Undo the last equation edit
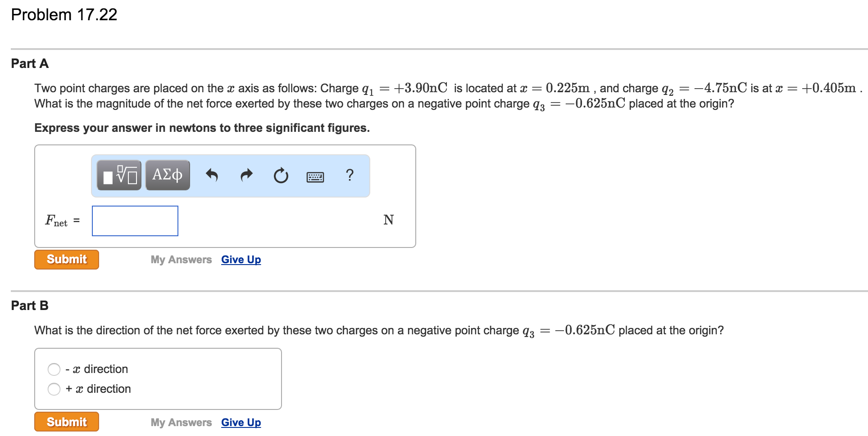The width and height of the screenshot is (868, 436). [212, 175]
